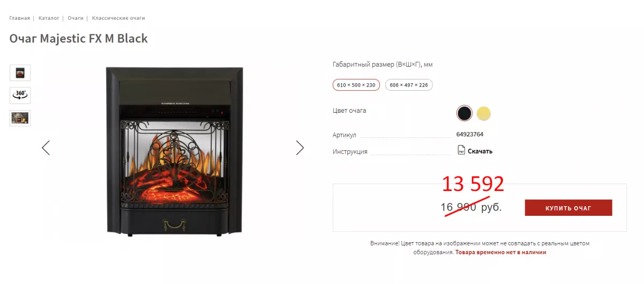This screenshot has height=284, width=644.
Task: Go to Главная breadcrumb
Action: coord(19,18)
